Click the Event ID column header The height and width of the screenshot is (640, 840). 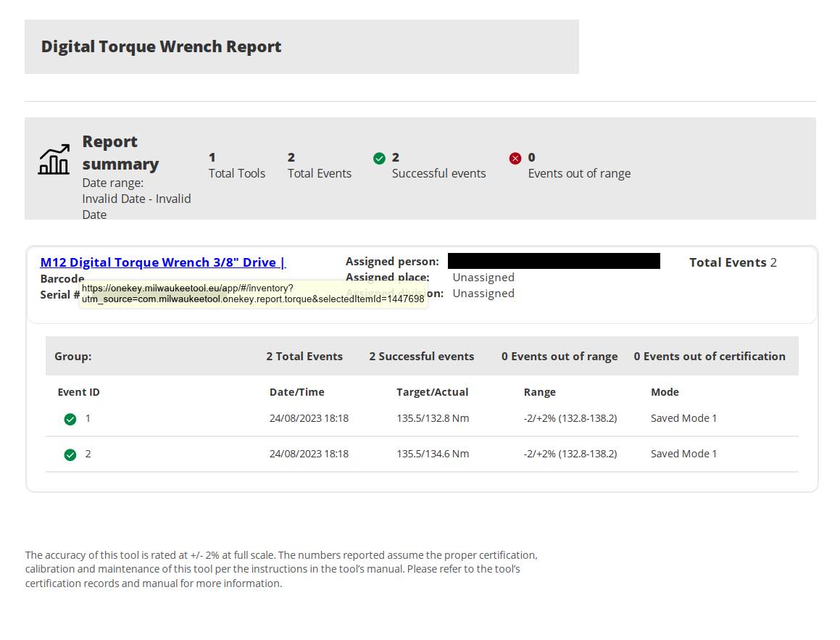click(x=78, y=392)
